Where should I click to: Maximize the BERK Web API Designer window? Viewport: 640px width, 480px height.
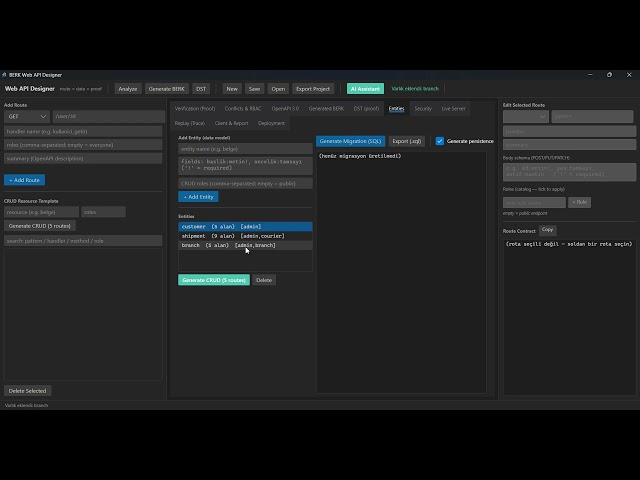coord(609,75)
